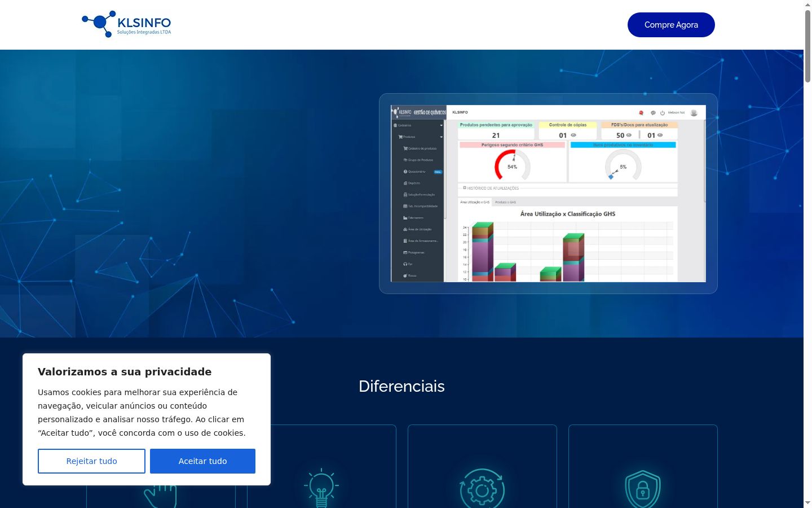
Task: Click the gear with arrows icon
Action: (x=482, y=489)
